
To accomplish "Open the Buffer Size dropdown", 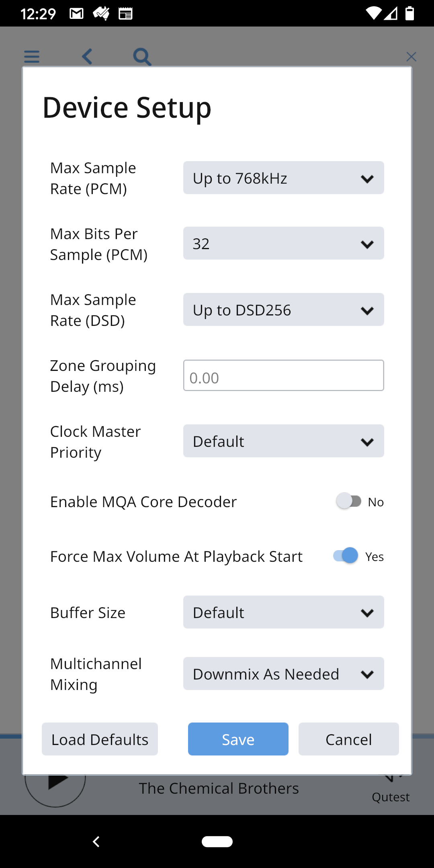I will tap(284, 612).
